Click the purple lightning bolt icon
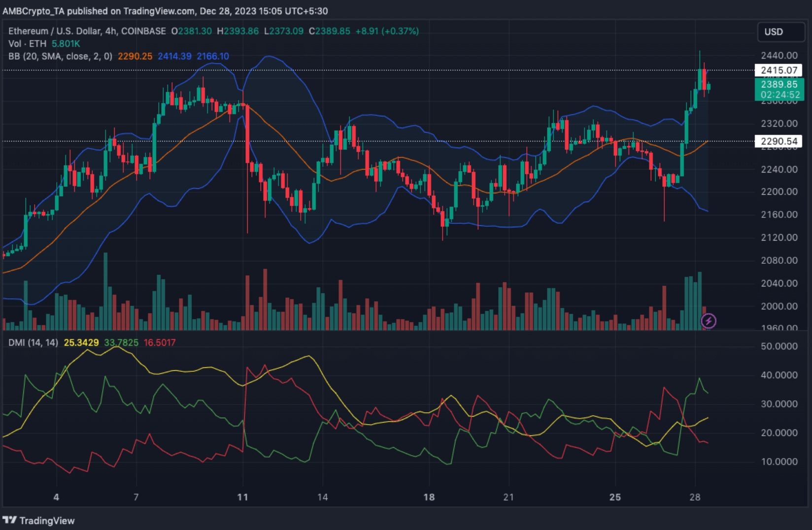This screenshot has height=530, width=812. point(709,321)
